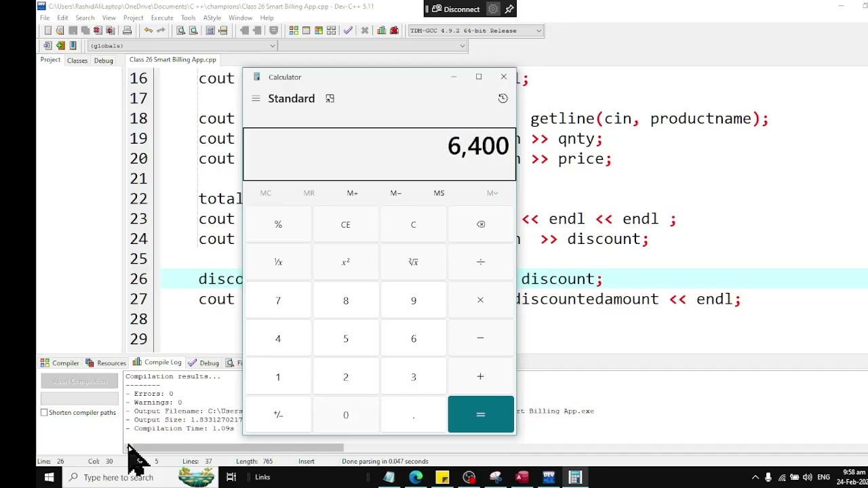Image resolution: width=868 pixels, height=488 pixels.
Task: Switch to the Compile Log tab
Action: [157, 363]
